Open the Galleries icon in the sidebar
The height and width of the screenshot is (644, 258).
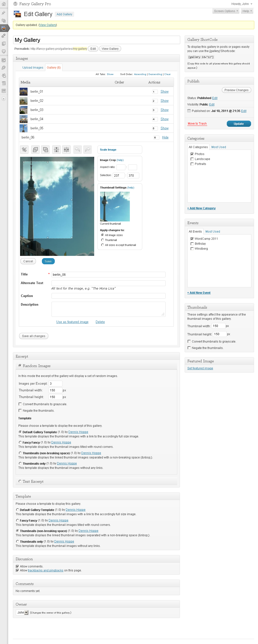3,28
